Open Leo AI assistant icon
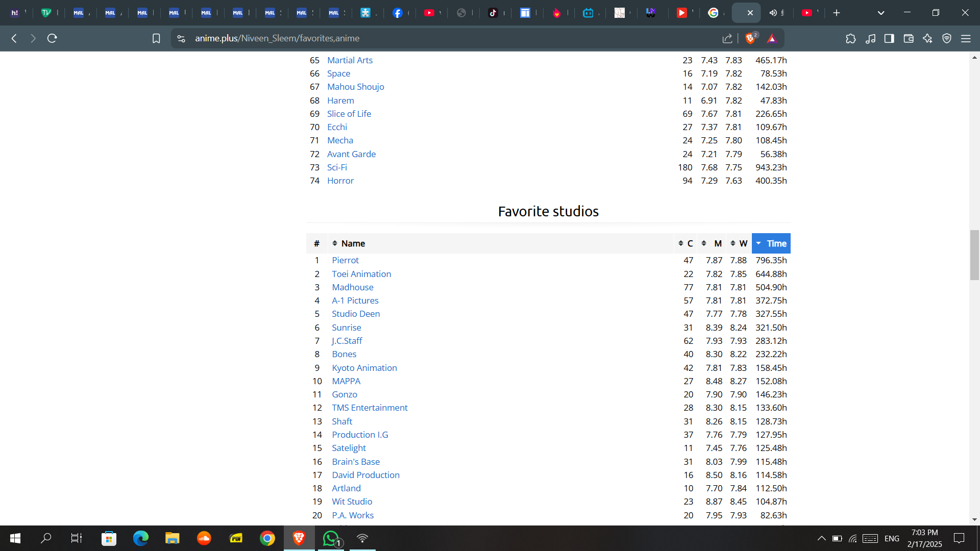The height and width of the screenshot is (551, 980). pos(927,38)
